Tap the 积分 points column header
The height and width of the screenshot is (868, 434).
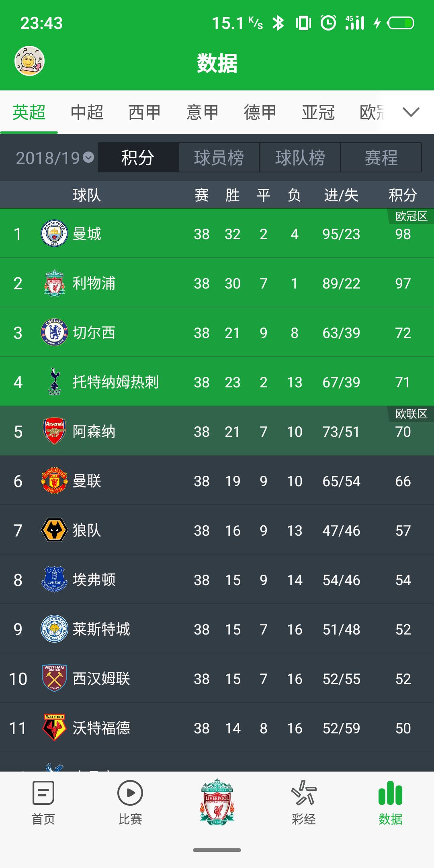(x=403, y=195)
